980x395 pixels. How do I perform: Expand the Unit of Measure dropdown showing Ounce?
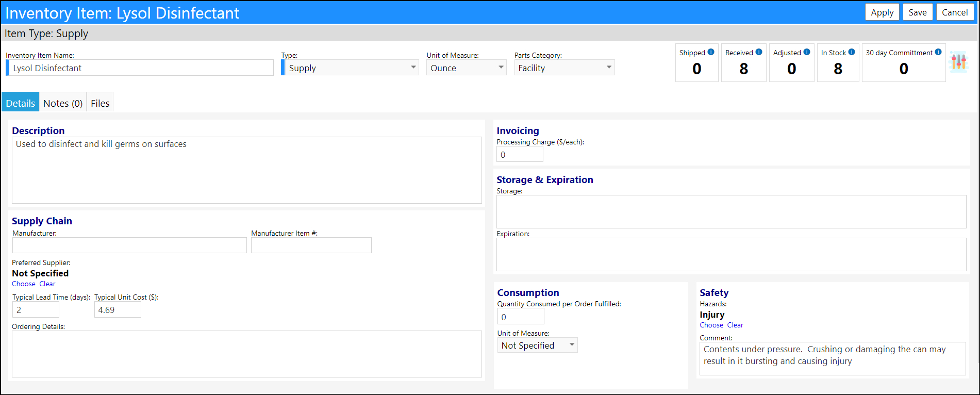[467, 68]
